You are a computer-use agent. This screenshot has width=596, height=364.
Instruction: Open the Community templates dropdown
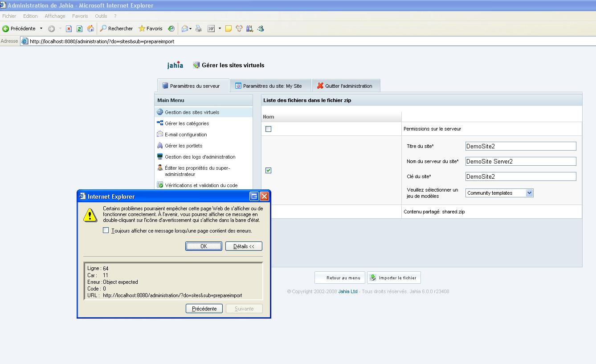point(499,193)
